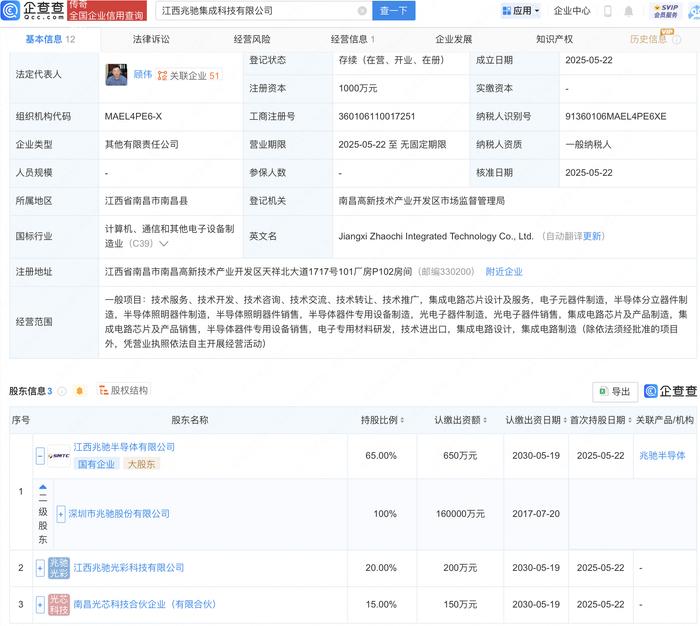
Task: Open the mobile phone icon in header
Action: pyautogui.click(x=608, y=11)
